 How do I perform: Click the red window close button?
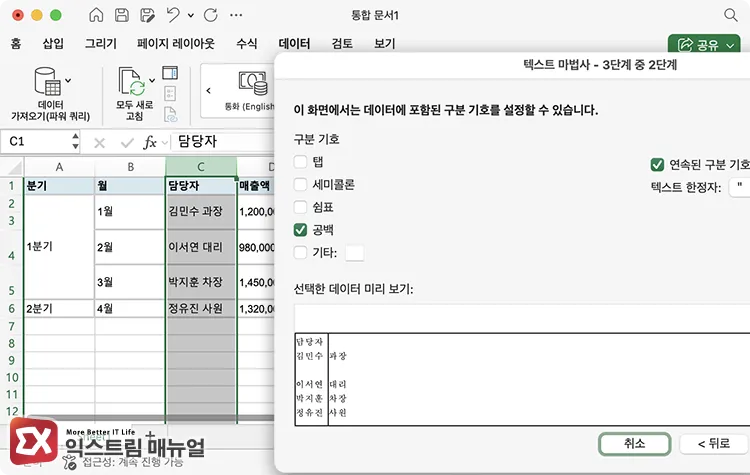click(18, 15)
